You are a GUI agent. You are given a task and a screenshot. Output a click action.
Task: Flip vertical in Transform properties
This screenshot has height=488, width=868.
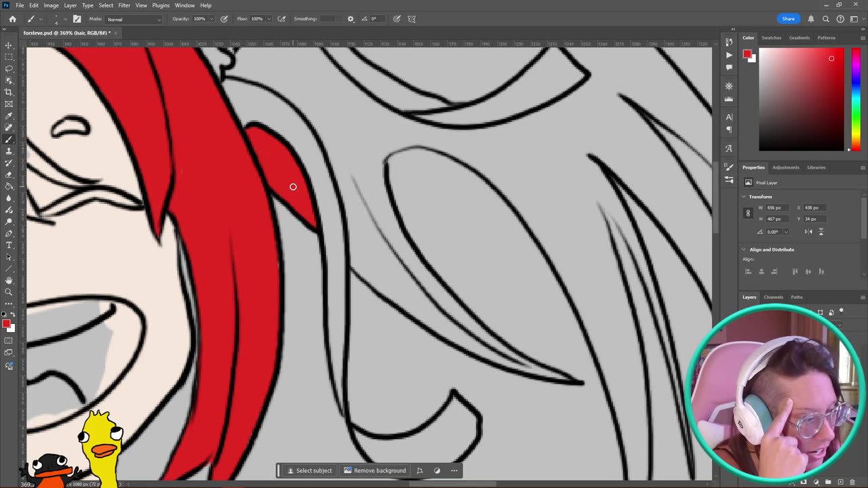coord(821,232)
